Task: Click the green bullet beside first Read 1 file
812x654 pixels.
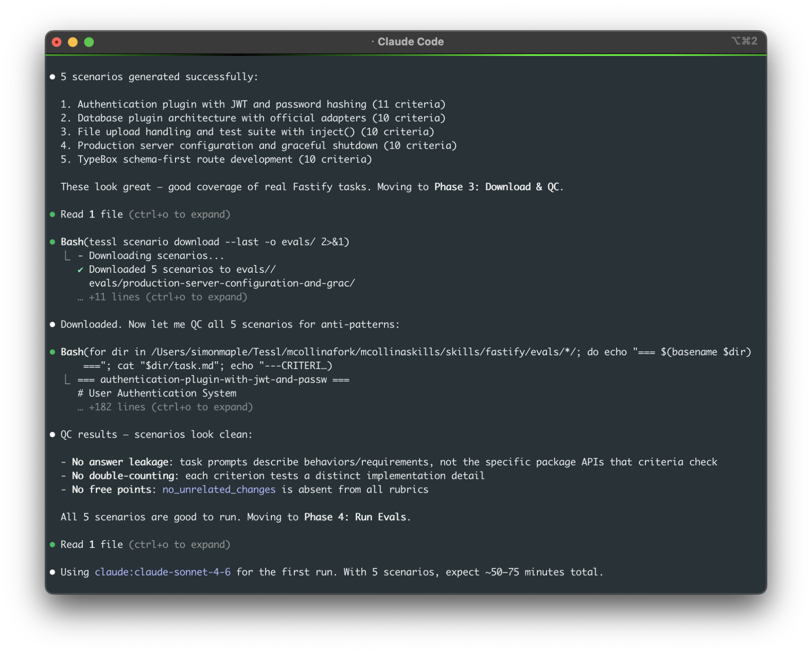Action: click(52, 215)
